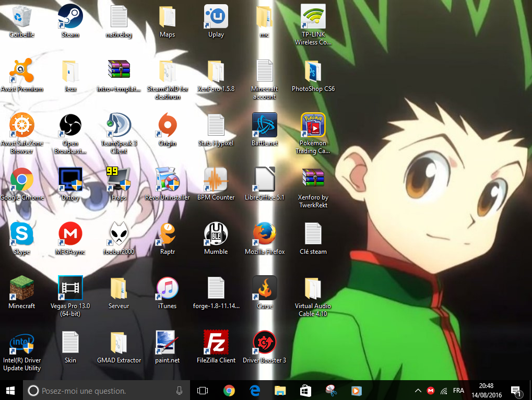Launch the Uplay shortcut
Viewport: 532px width, 400px height.
tap(216, 16)
